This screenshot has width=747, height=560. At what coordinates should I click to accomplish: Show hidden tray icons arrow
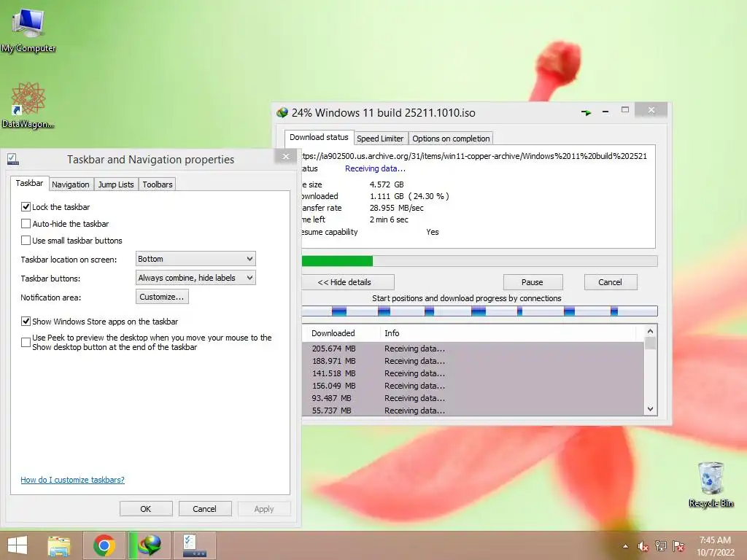click(625, 546)
